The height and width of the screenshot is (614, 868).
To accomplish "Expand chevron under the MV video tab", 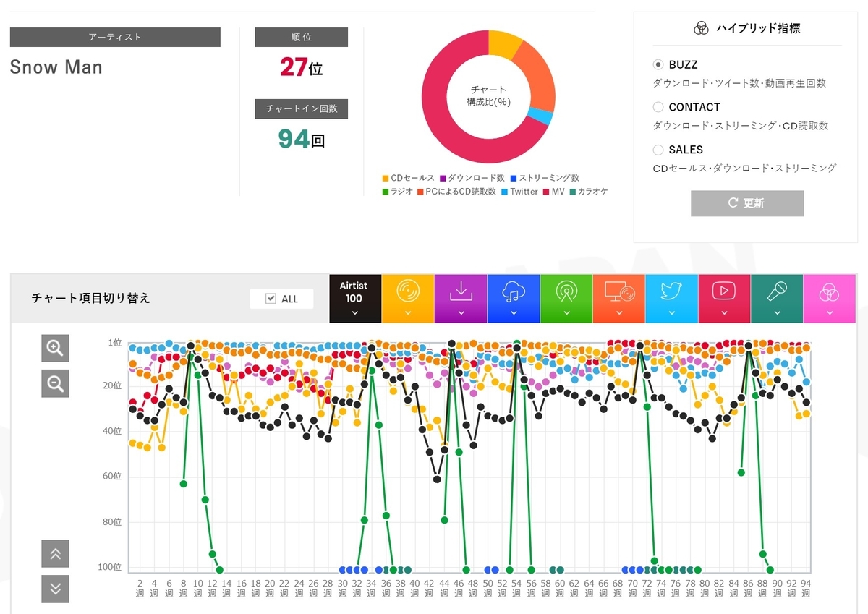I will (x=724, y=313).
